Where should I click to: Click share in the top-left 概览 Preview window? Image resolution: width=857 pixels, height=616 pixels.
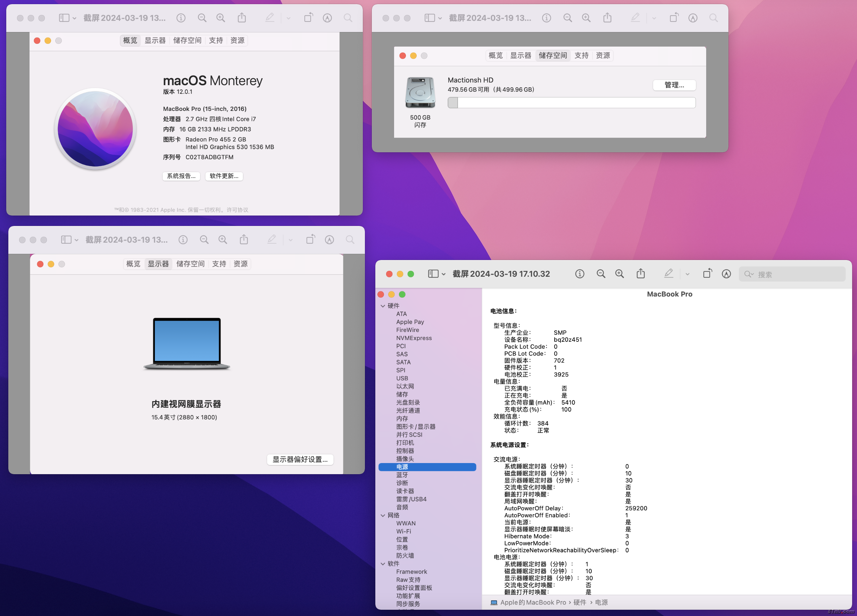[242, 17]
